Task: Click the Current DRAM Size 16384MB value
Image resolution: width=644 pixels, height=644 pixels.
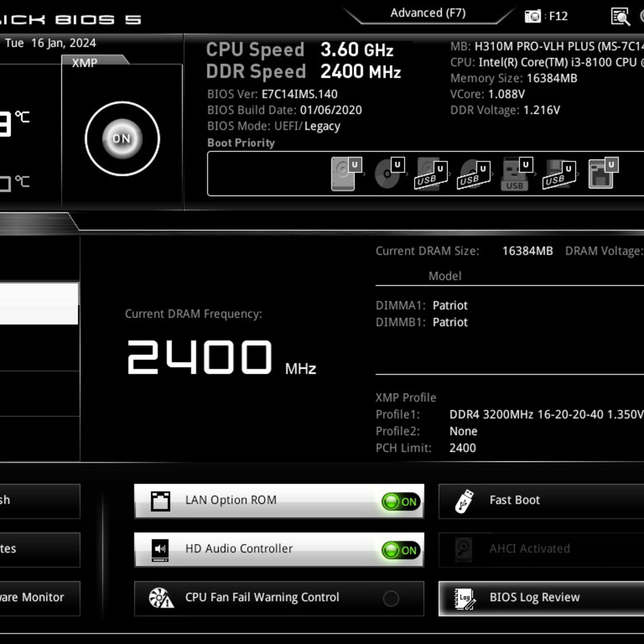Action: point(527,251)
